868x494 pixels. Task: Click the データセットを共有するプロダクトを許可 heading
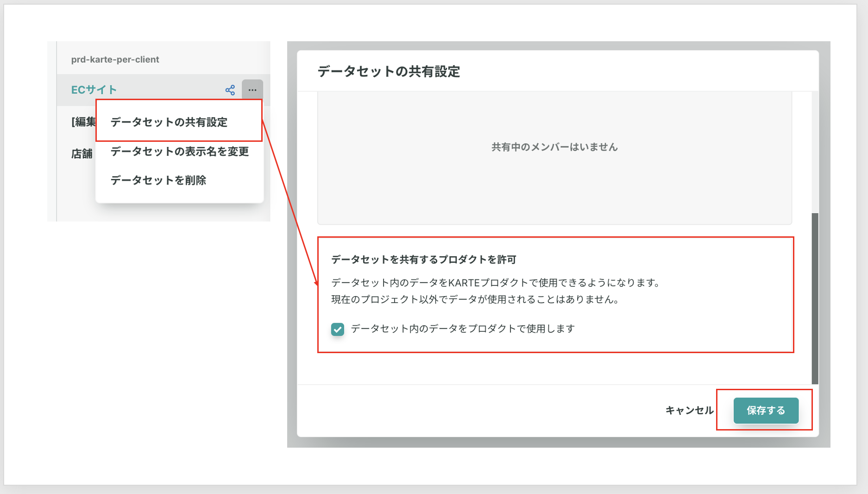(x=424, y=260)
